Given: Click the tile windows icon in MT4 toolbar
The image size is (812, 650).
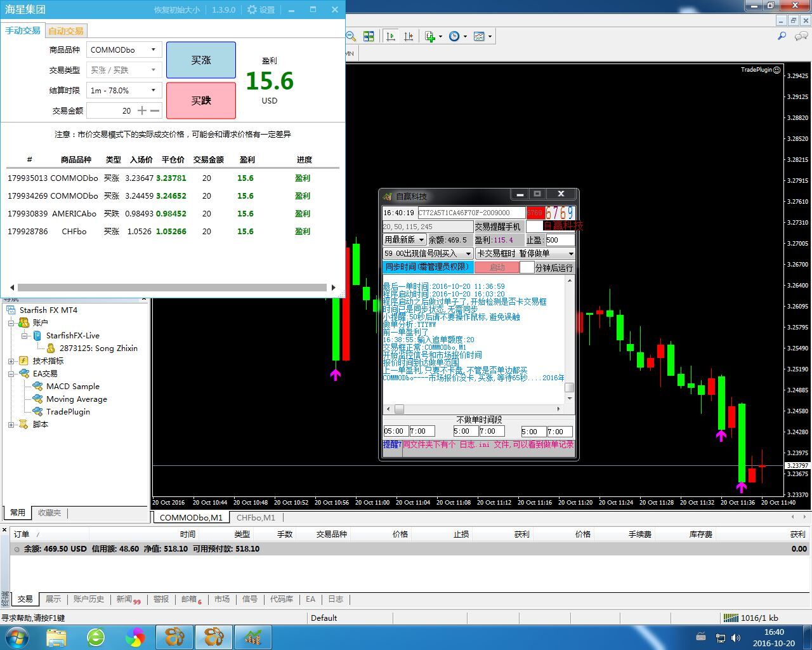Looking at the screenshot, I should (x=369, y=36).
